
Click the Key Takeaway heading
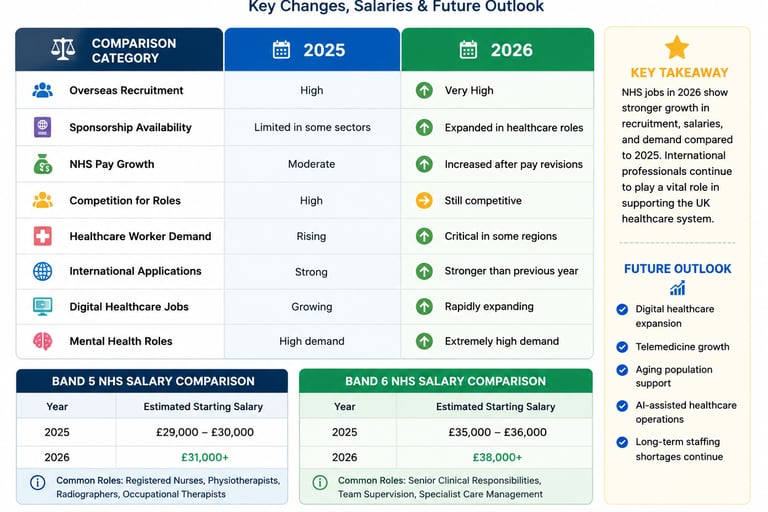[679, 73]
